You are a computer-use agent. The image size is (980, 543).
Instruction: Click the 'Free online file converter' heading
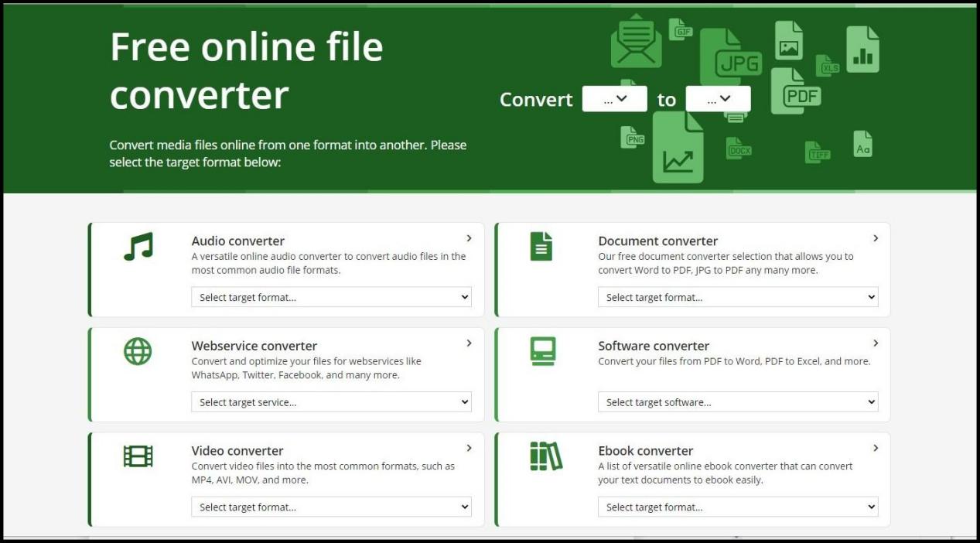coord(247,71)
